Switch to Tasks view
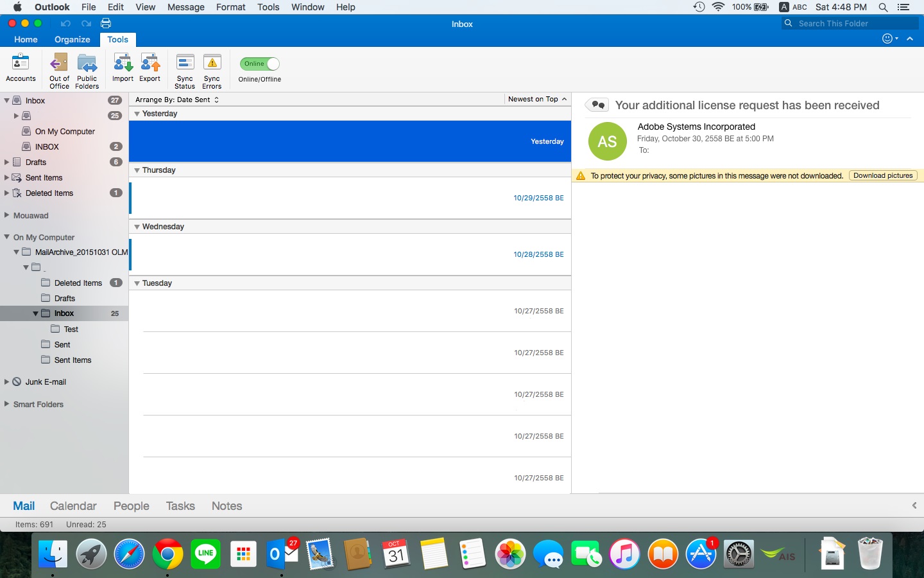 pyautogui.click(x=180, y=506)
